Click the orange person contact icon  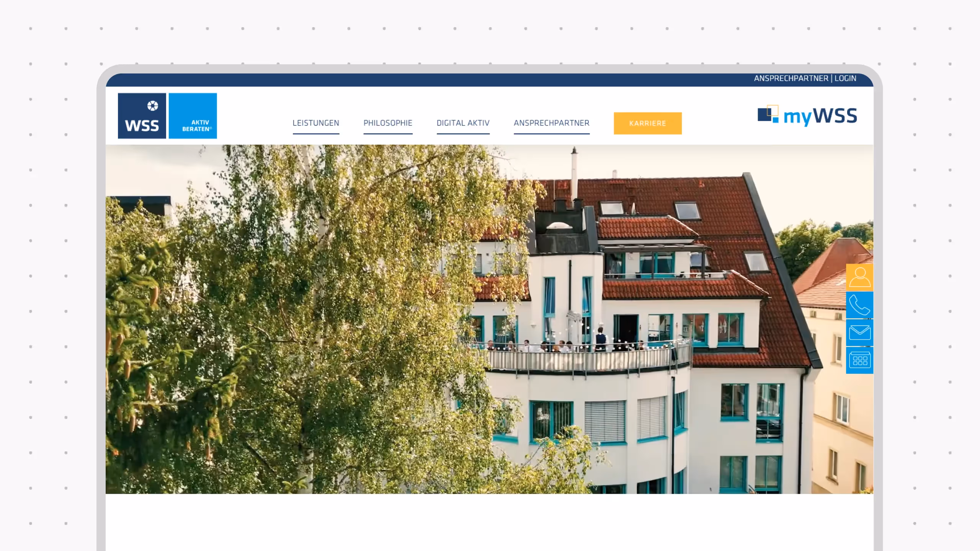[859, 277]
